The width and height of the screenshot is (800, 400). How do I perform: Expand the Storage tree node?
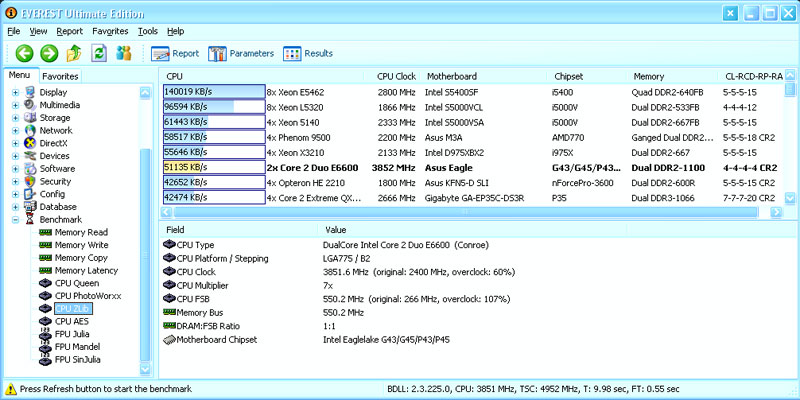(x=15, y=118)
